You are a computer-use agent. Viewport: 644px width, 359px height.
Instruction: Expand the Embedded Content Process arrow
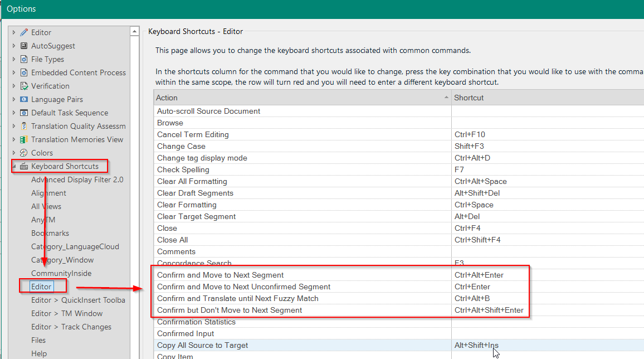[x=13, y=72]
